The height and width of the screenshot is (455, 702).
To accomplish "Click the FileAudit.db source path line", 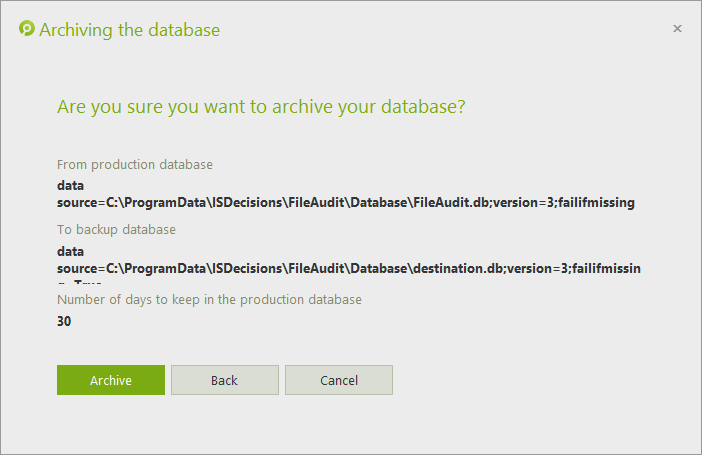I will coord(346,202).
